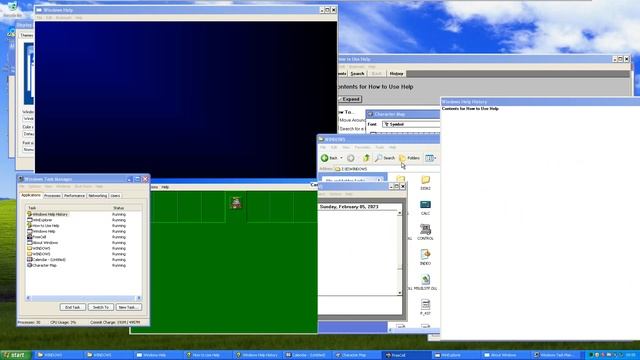Click 'Search for a' topic in How to Use Help

click(x=352, y=129)
